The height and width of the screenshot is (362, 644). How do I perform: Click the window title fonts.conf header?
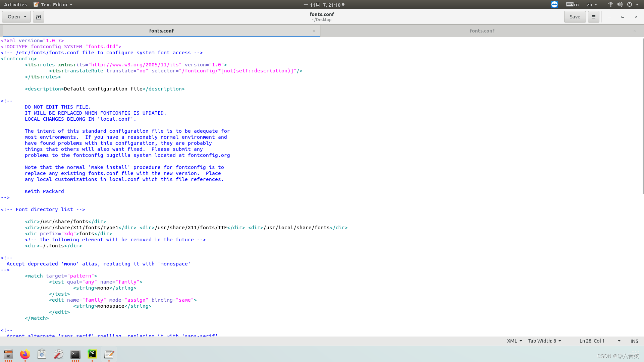[x=322, y=14]
